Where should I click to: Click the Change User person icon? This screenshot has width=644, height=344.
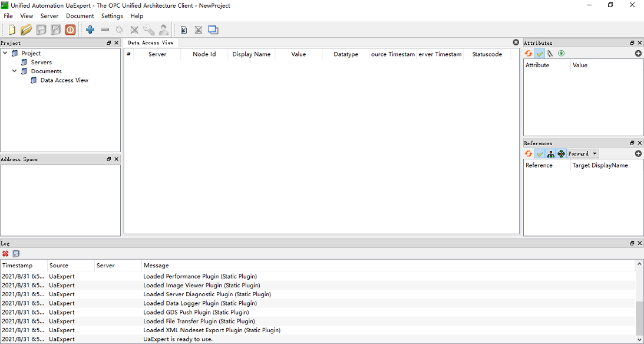(x=163, y=30)
